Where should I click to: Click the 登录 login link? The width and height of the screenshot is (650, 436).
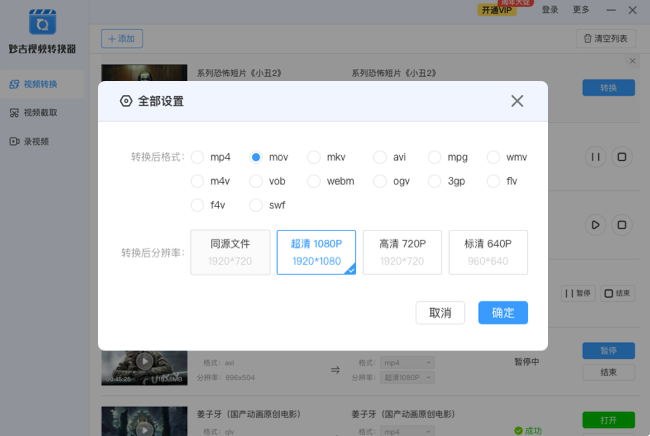(x=550, y=10)
